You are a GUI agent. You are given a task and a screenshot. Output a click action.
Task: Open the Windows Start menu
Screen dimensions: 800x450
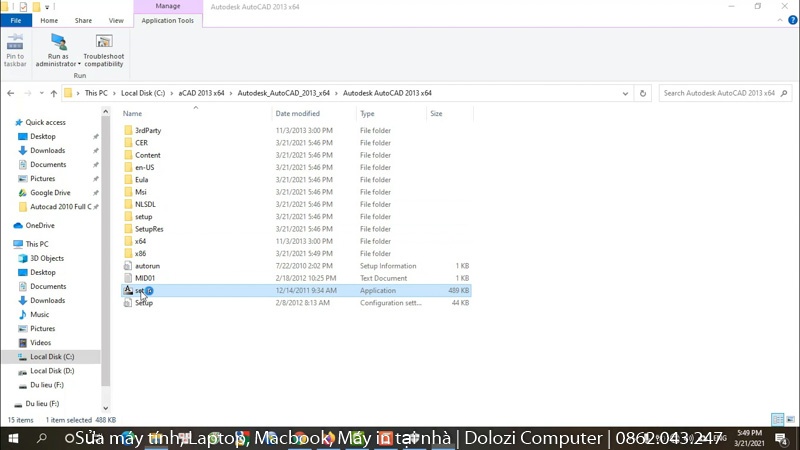coord(13,438)
